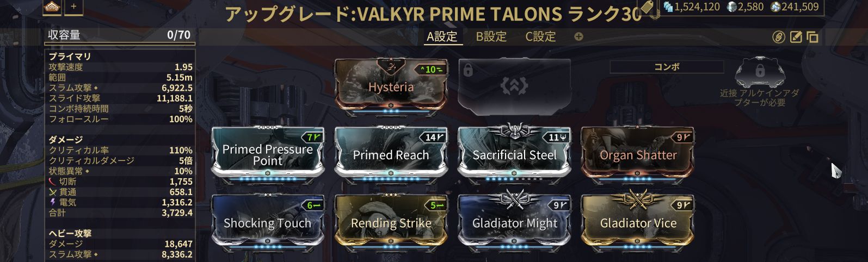Switch to the B設定 config tab
This screenshot has width=868, height=262.
(x=491, y=36)
